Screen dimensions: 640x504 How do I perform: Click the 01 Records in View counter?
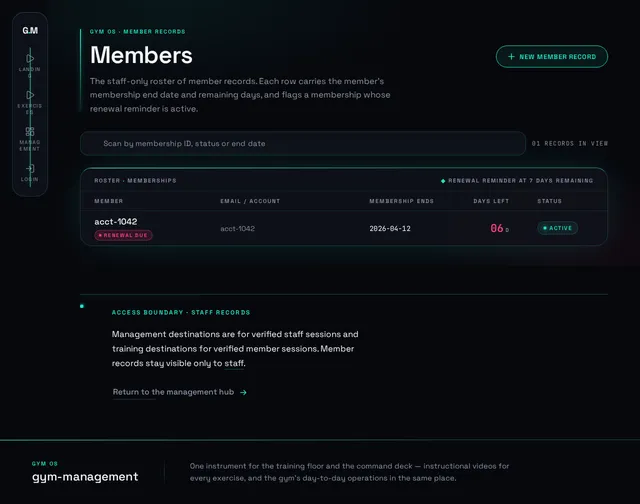[569, 144]
